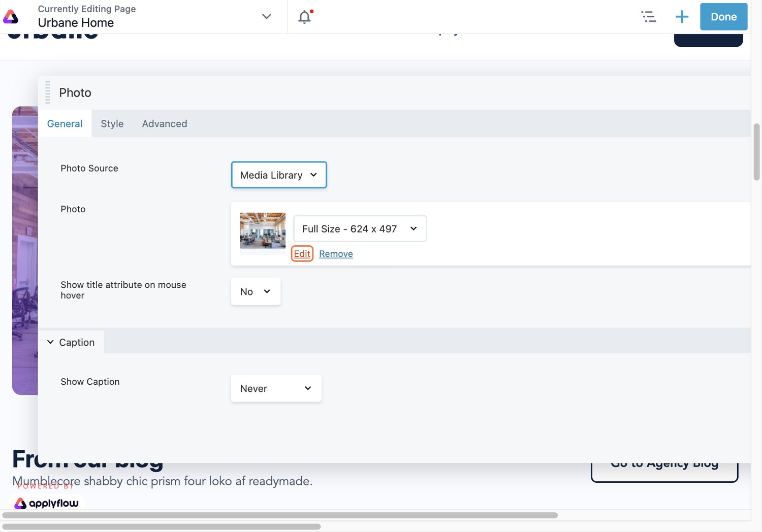Image resolution: width=762 pixels, height=532 pixels.
Task: Open the Show Caption dropdown
Action: (x=276, y=388)
